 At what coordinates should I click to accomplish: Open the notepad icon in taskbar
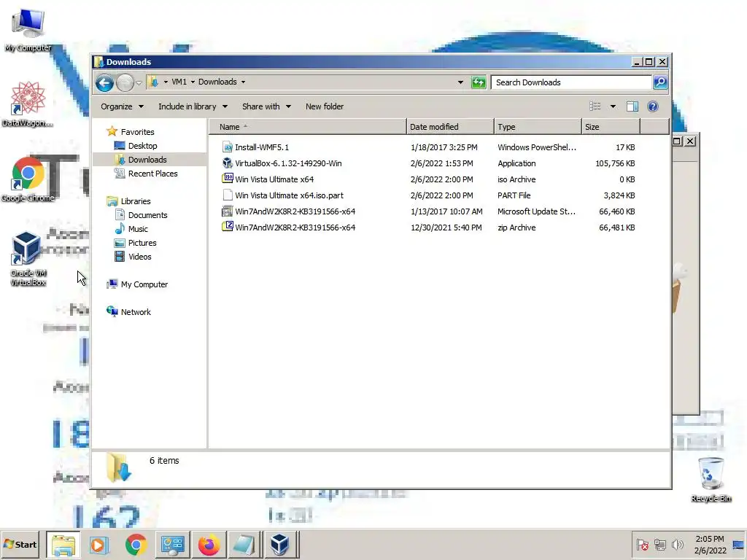pos(244,545)
